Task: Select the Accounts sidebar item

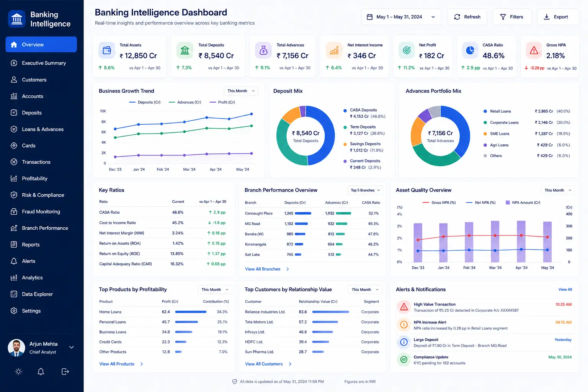Action: 41,96
